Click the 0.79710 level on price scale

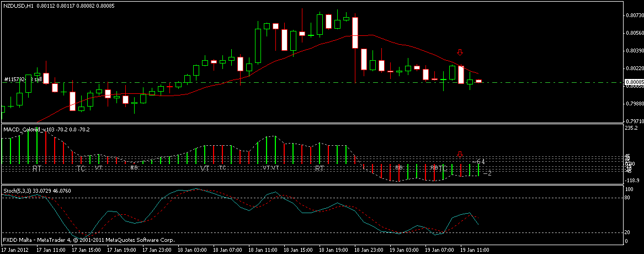click(632, 120)
